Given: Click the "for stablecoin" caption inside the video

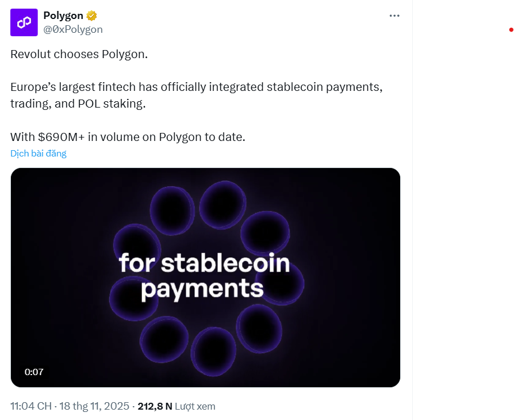Looking at the screenshot, I should pos(204,264).
